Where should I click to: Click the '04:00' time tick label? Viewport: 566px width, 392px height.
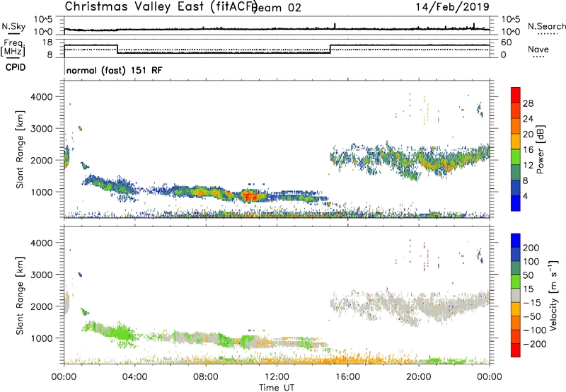[x=135, y=377]
